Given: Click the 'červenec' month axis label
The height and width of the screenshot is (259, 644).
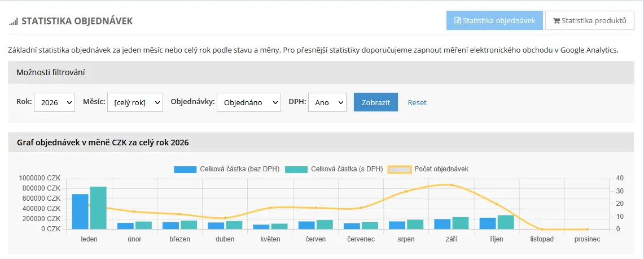Looking at the screenshot, I should (361, 239).
